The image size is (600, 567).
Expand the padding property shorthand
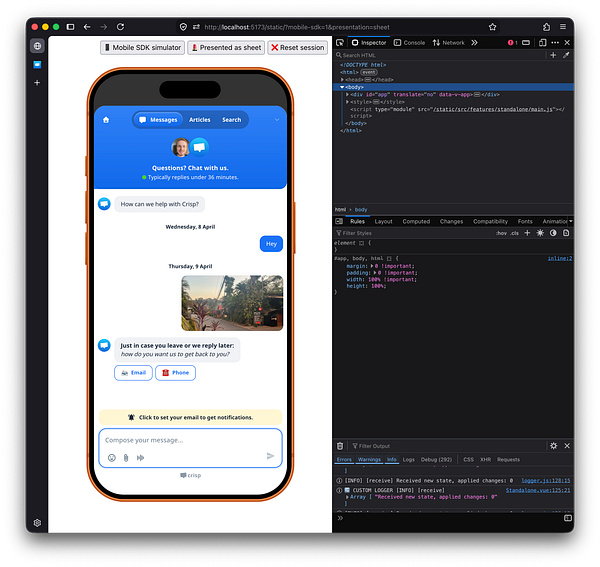[x=374, y=273]
